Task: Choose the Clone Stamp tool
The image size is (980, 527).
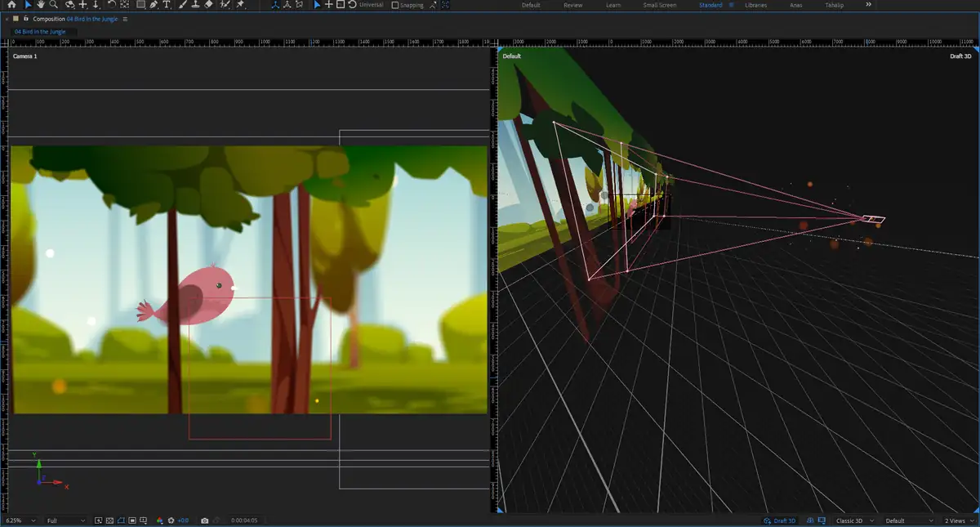Action: 195,5
